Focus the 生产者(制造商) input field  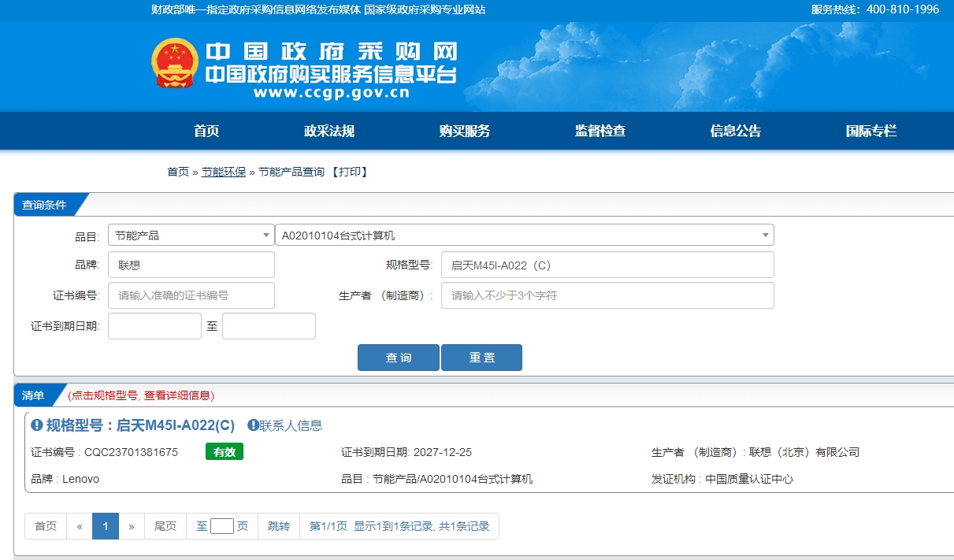(x=607, y=295)
